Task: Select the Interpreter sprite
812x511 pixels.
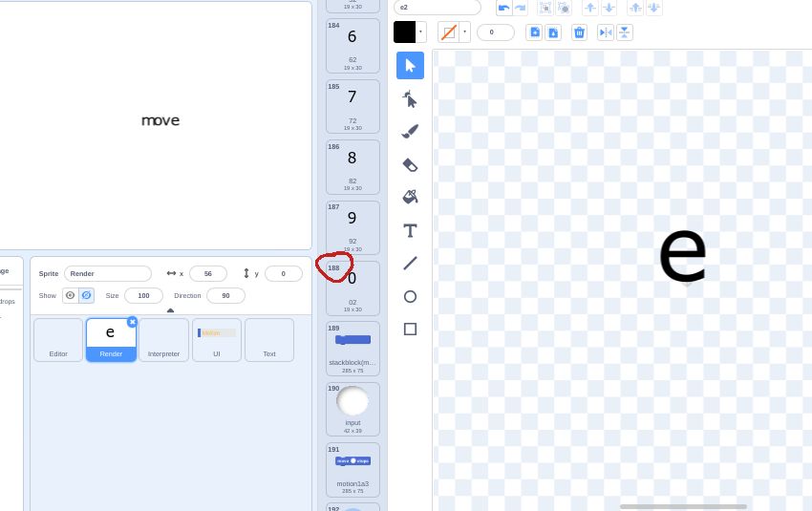Action: tap(163, 340)
